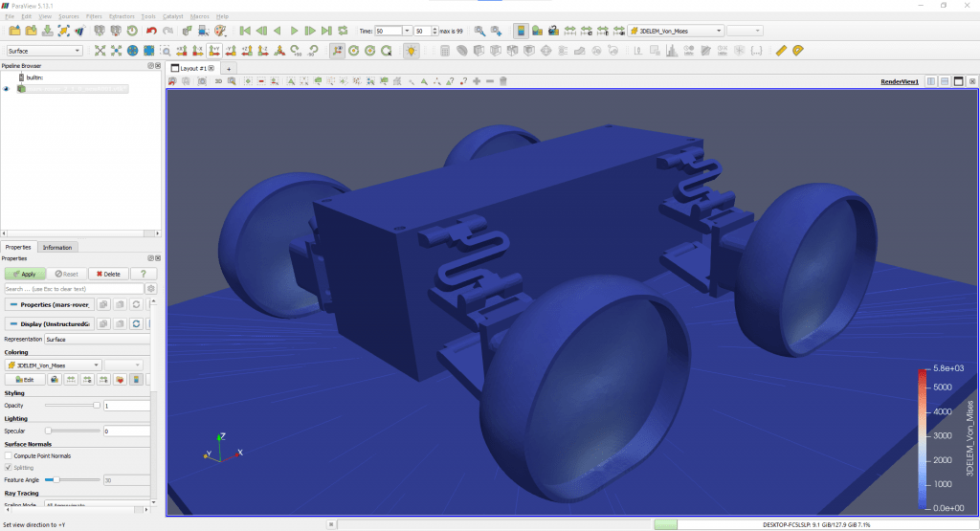Toggle eye visibility of the mars-rover source

coord(7,88)
